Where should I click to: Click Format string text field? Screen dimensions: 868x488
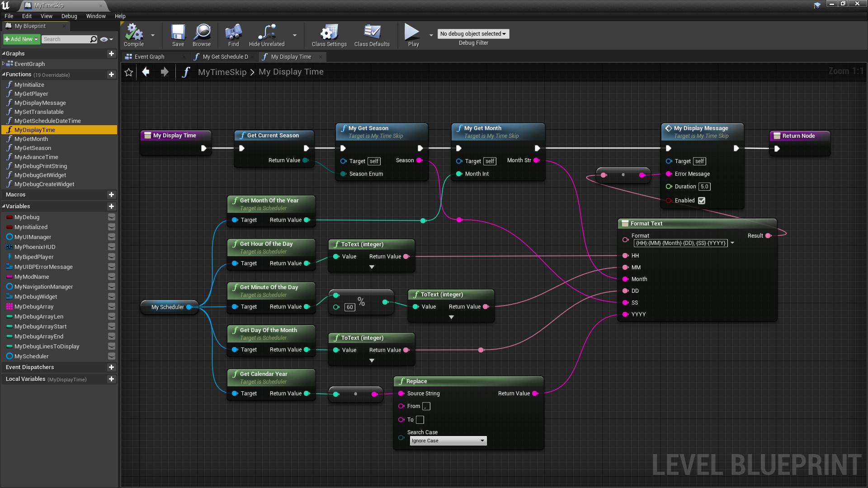coord(680,243)
